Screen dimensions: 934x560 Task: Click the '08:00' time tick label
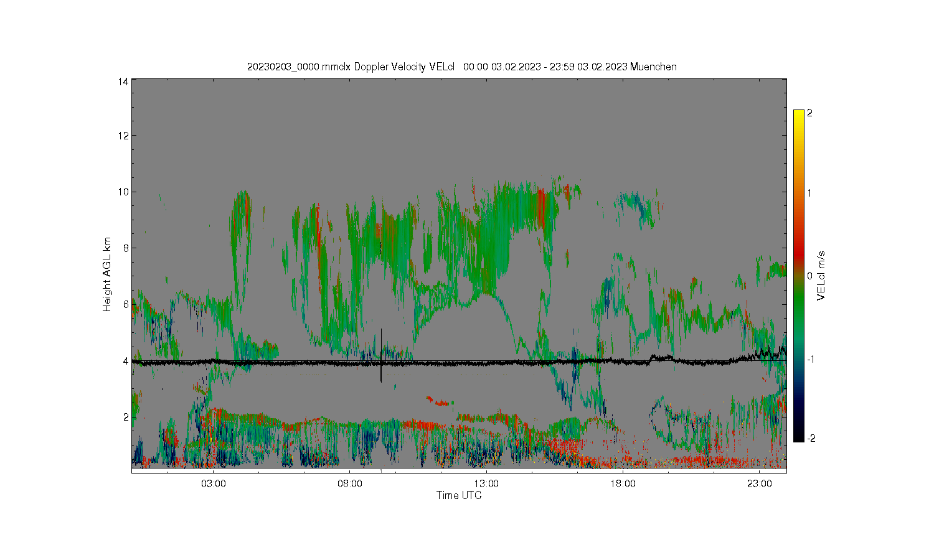(x=350, y=483)
